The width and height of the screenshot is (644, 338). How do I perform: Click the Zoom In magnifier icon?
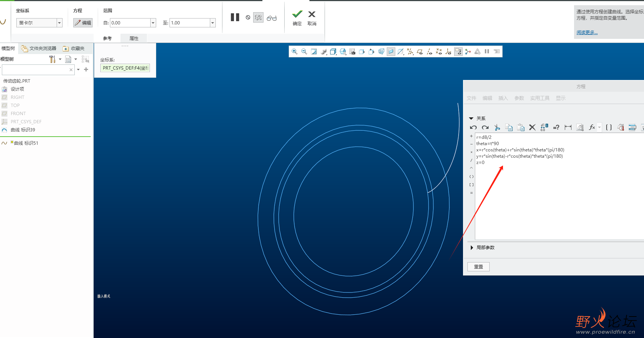tap(295, 51)
